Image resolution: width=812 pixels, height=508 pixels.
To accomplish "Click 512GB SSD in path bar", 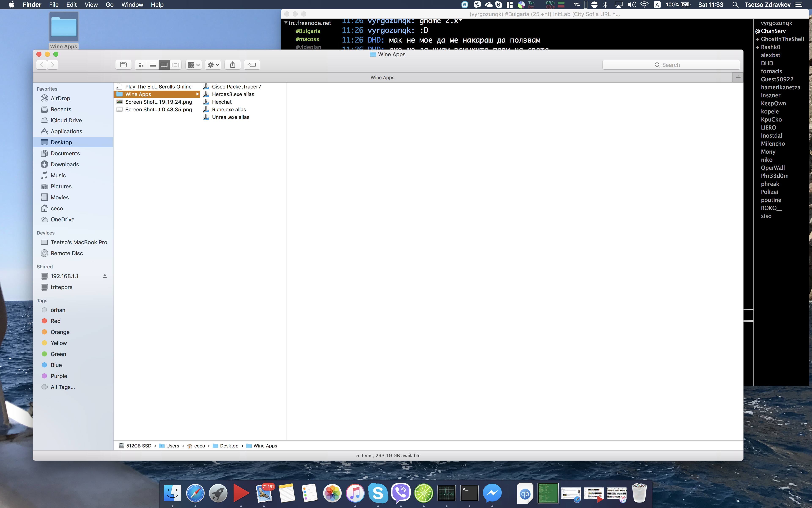I will click(x=135, y=446).
